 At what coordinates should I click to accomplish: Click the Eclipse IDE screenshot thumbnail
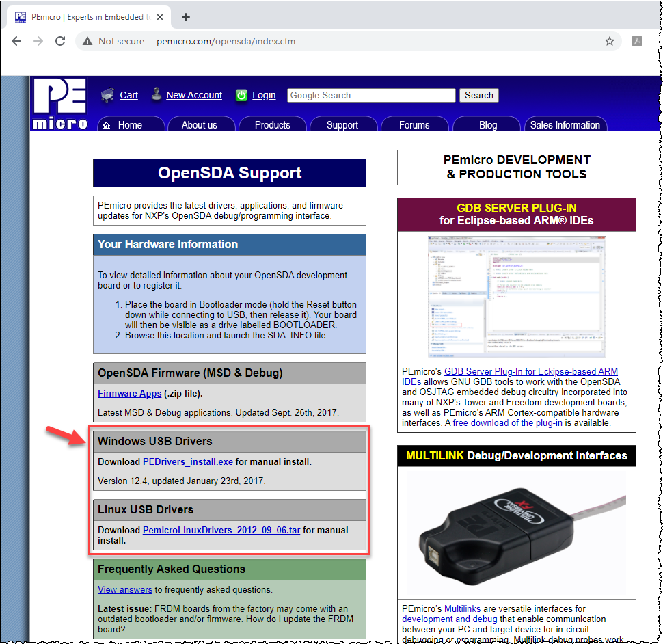[x=516, y=296]
